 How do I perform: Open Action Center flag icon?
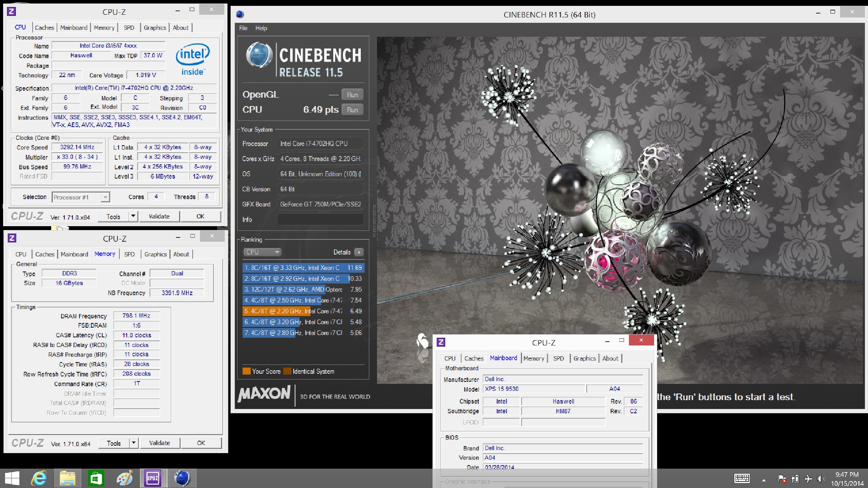click(x=782, y=479)
